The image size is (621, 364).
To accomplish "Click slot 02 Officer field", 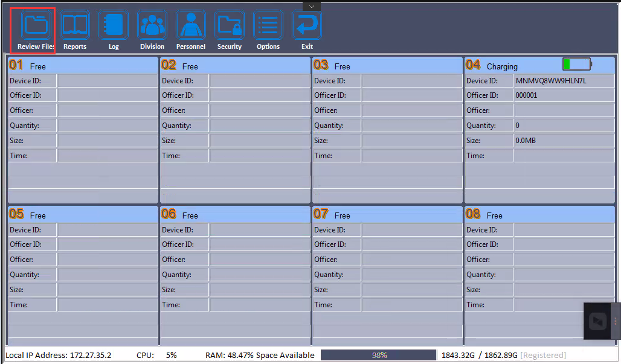I will (259, 110).
